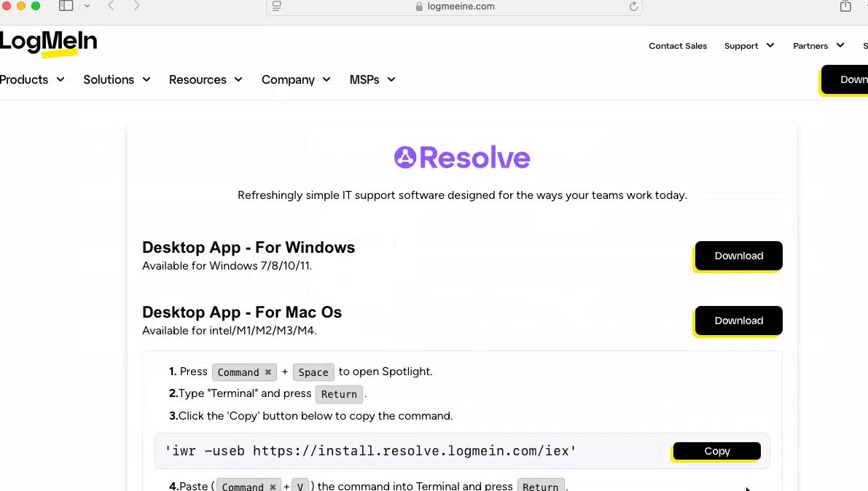The image size is (868, 491).
Task: Reload the page with the refresh icon
Action: click(x=633, y=7)
